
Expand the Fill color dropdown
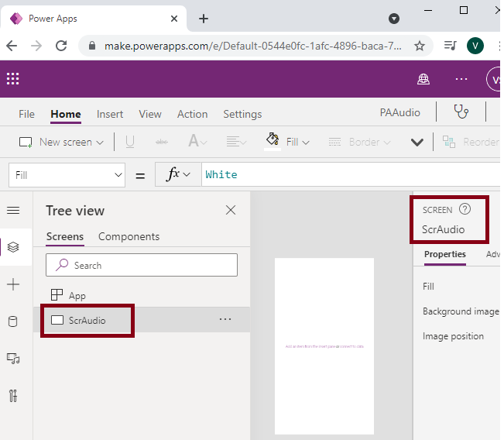point(306,143)
